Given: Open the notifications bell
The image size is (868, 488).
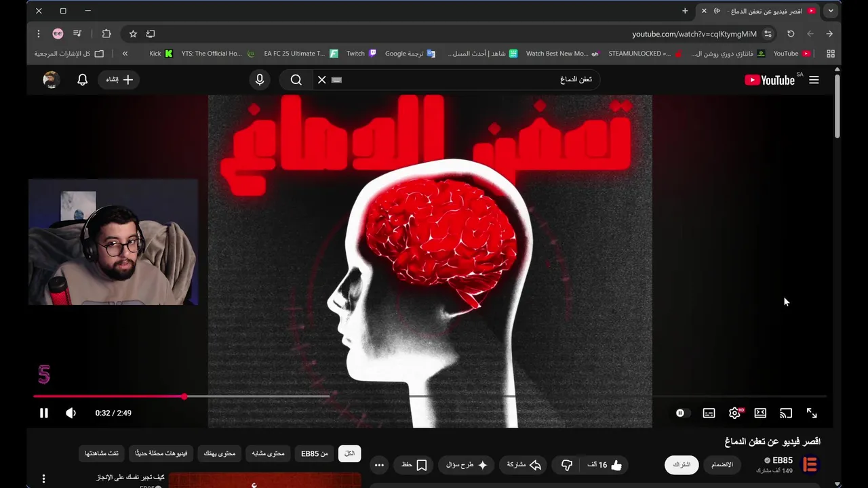Looking at the screenshot, I should point(82,80).
